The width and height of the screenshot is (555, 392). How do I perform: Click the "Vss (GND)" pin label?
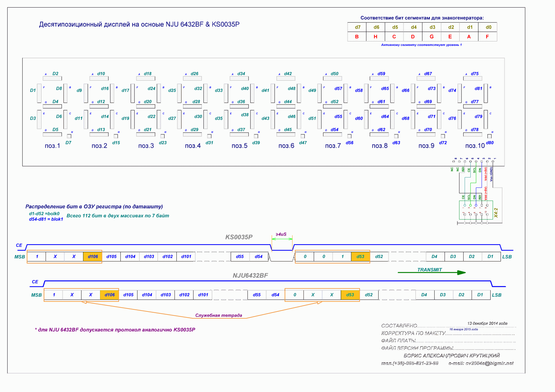click(491, 174)
